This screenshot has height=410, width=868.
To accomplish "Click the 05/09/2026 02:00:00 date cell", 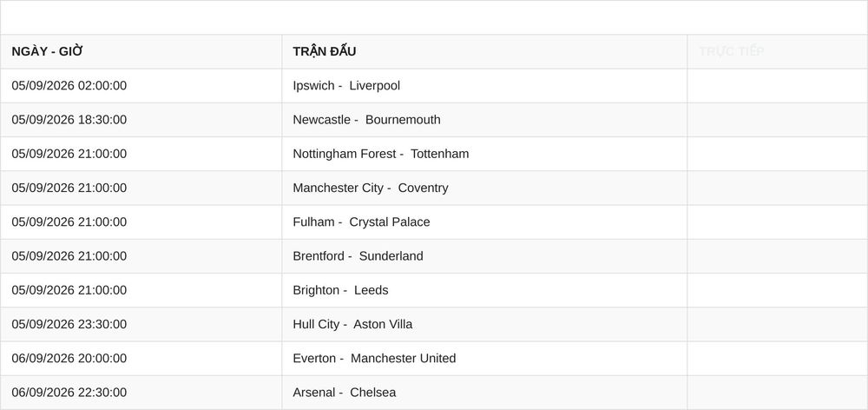I will click(141, 86).
